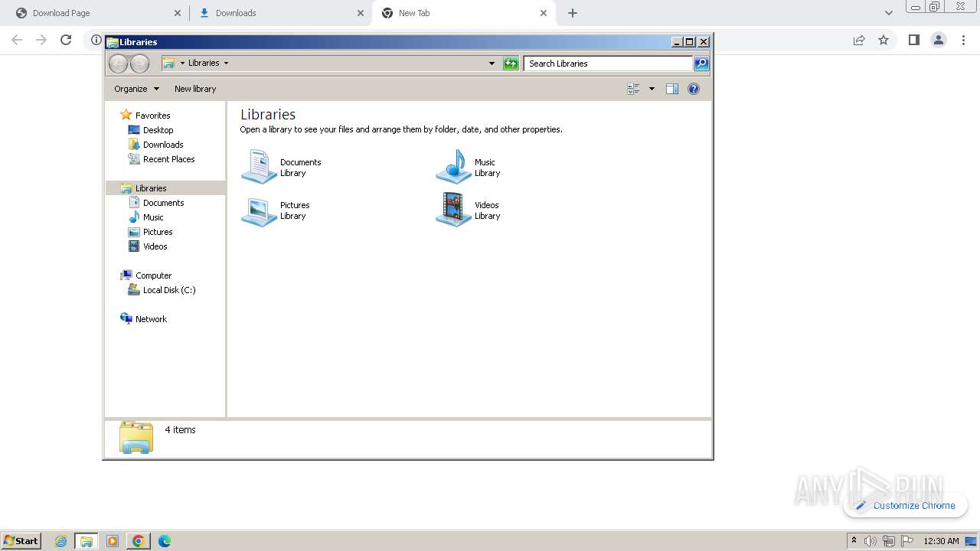Click the search magnifier button

click(701, 64)
